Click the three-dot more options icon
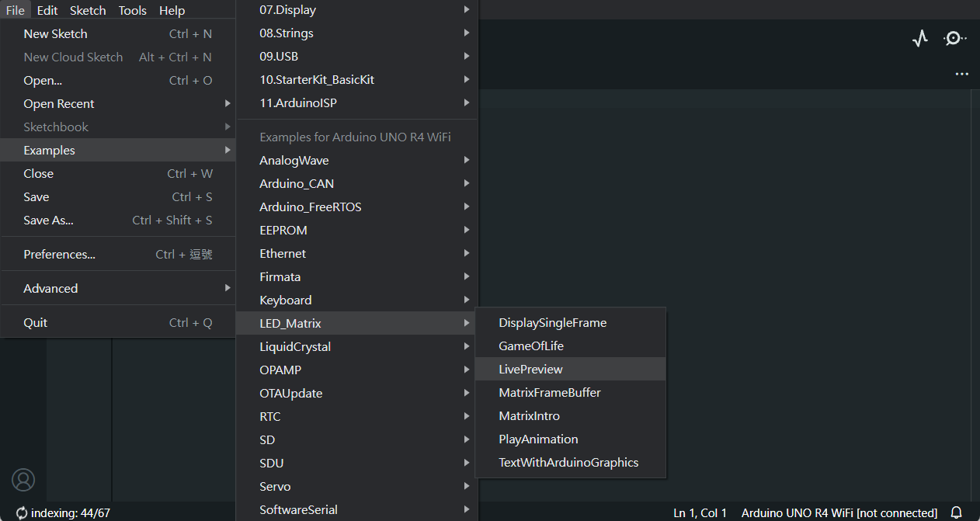 pyautogui.click(x=962, y=75)
